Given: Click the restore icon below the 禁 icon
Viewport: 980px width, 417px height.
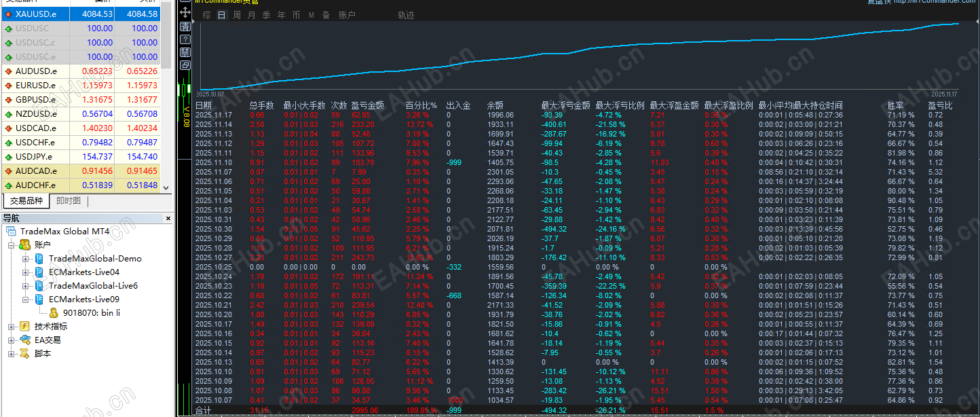Looking at the screenshot, I should click(185, 64).
